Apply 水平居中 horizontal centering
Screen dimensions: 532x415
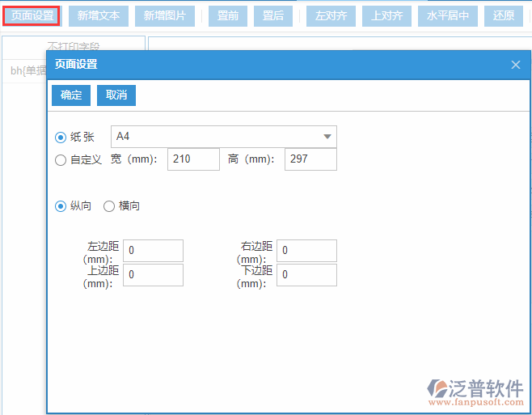pyautogui.click(x=448, y=15)
